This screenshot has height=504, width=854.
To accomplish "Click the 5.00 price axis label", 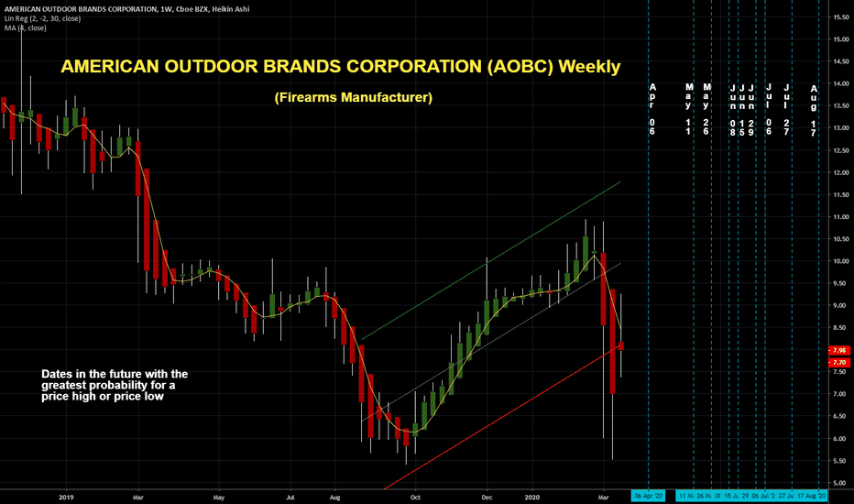I will click(x=842, y=483).
